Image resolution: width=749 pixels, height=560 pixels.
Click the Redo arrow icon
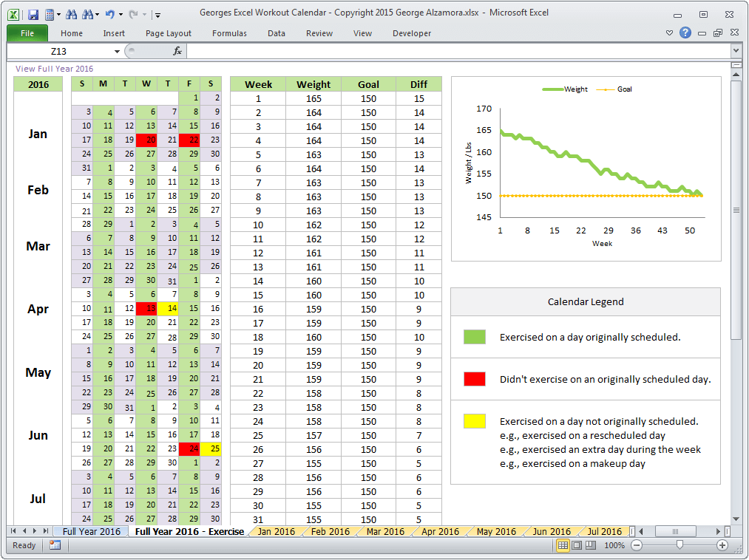134,14
